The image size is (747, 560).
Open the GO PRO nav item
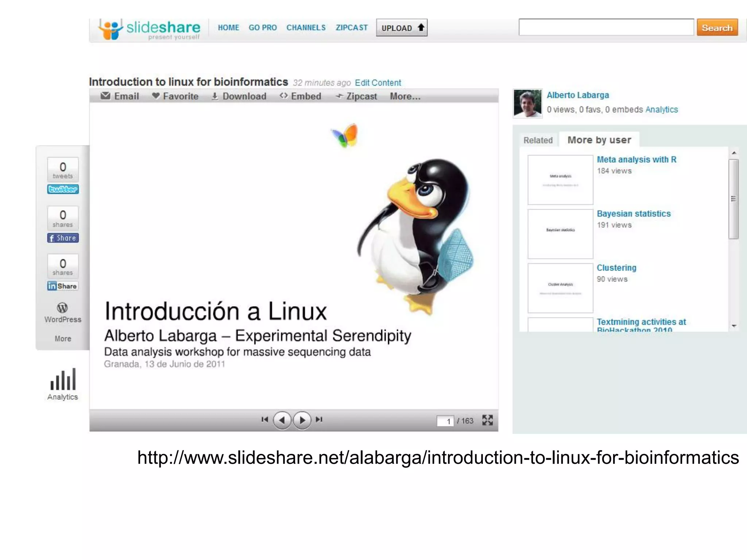coord(263,28)
